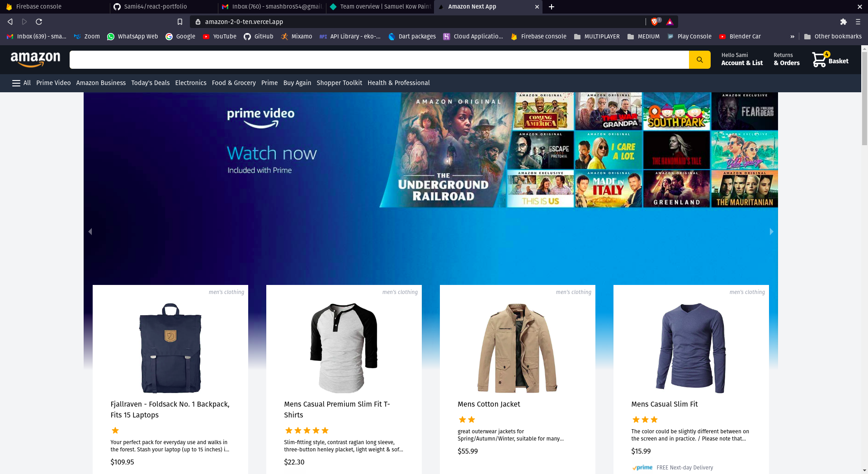Expand the MEDIUM bookmark folder
This screenshot has height=474, width=868.
643,37
